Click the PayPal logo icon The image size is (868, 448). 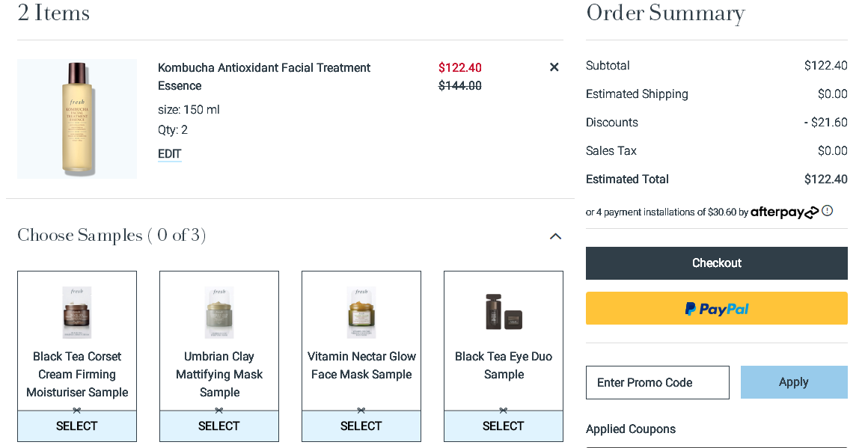pos(690,309)
